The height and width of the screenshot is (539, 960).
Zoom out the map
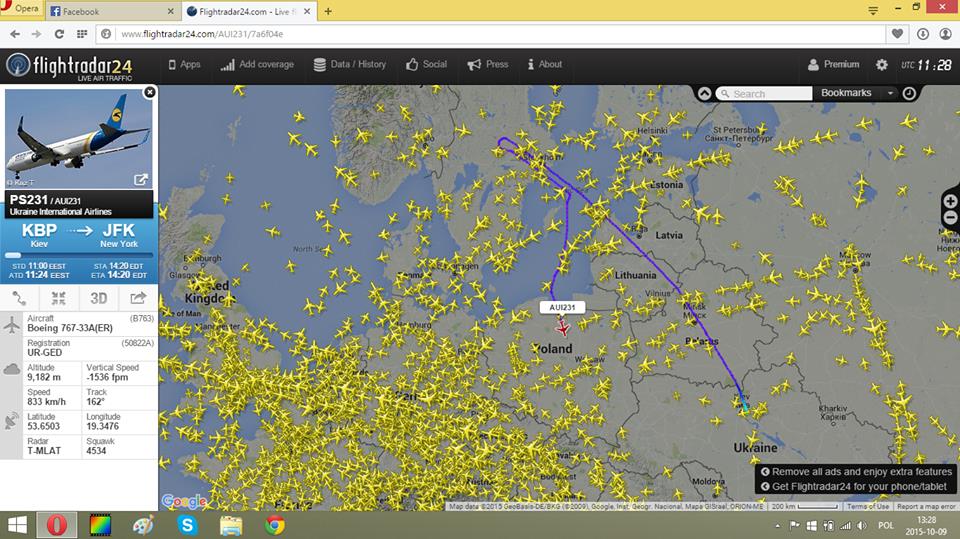[950, 217]
